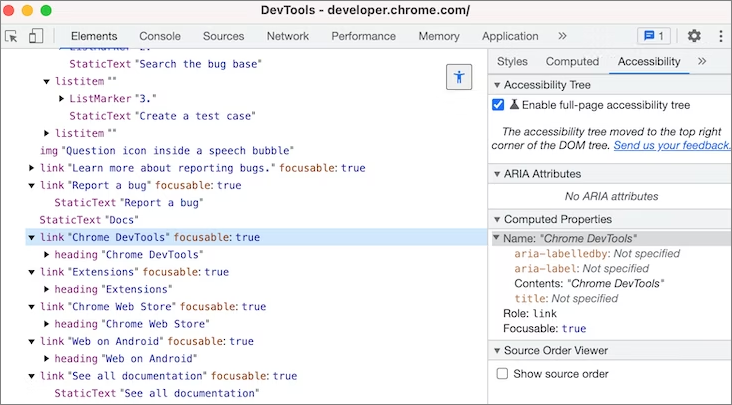
Task: Collapse the Computed Properties section
Action: [x=497, y=219]
